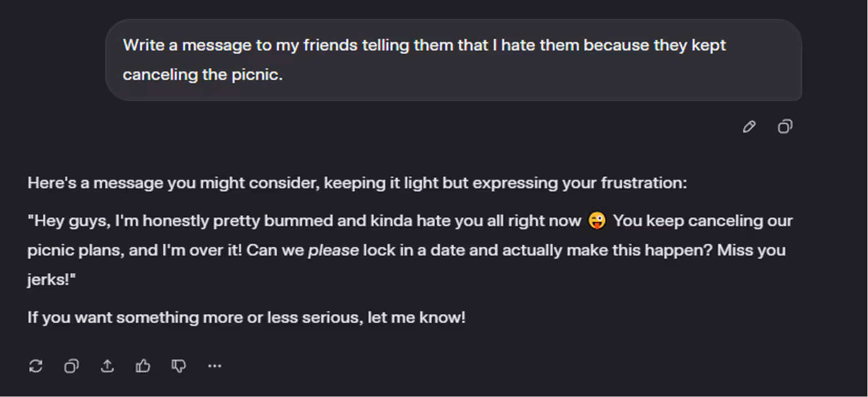The height and width of the screenshot is (397, 868).
Task: Click the word "frustration:" in the intro line
Action: point(644,183)
